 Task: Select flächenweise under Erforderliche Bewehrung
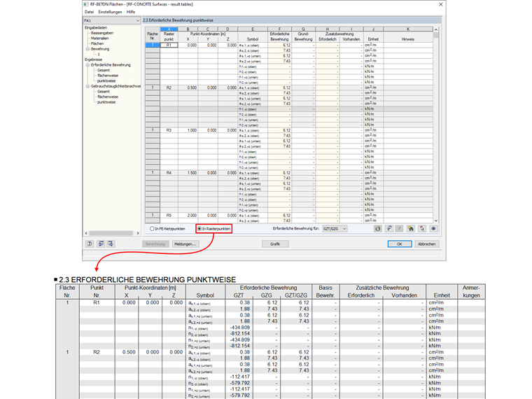tap(108, 76)
